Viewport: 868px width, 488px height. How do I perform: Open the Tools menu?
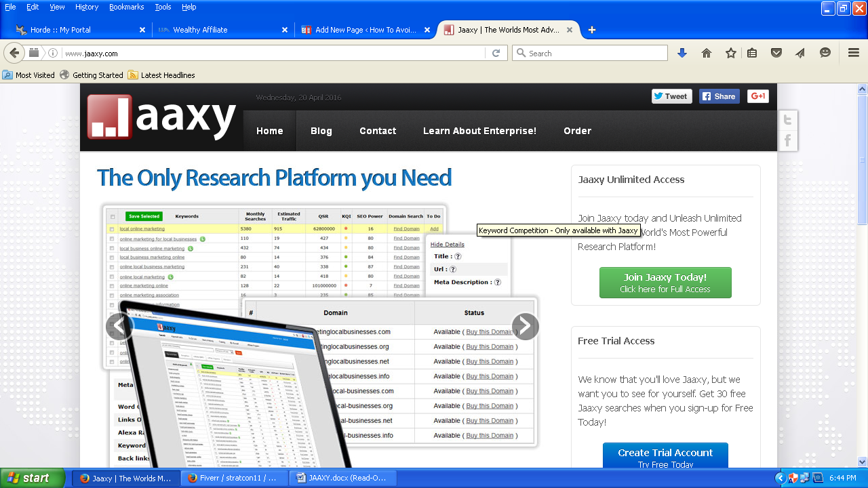pos(163,7)
